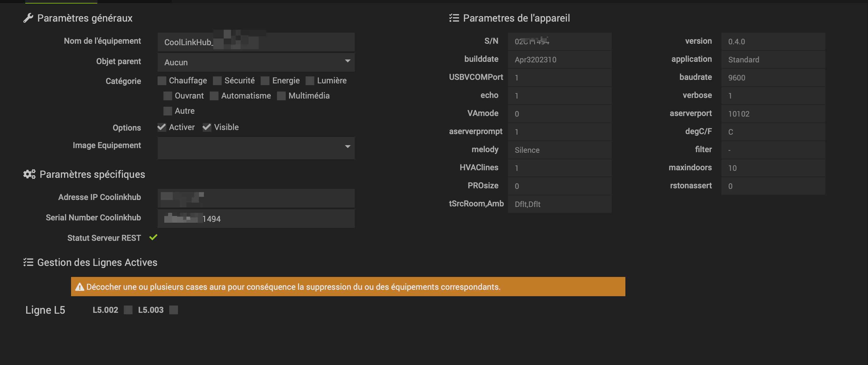This screenshot has width=868, height=365.
Task: Click the Gestion des Lignes Actives heading
Action: coord(97,262)
